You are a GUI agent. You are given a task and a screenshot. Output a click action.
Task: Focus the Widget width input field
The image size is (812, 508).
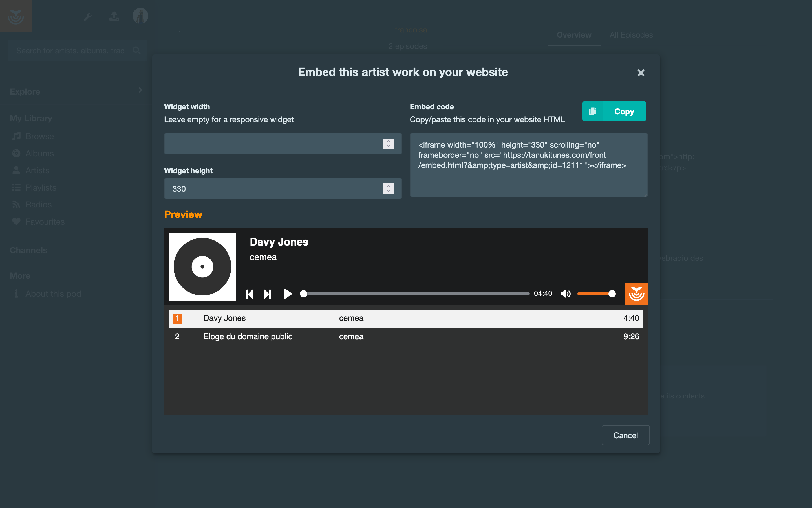point(283,144)
